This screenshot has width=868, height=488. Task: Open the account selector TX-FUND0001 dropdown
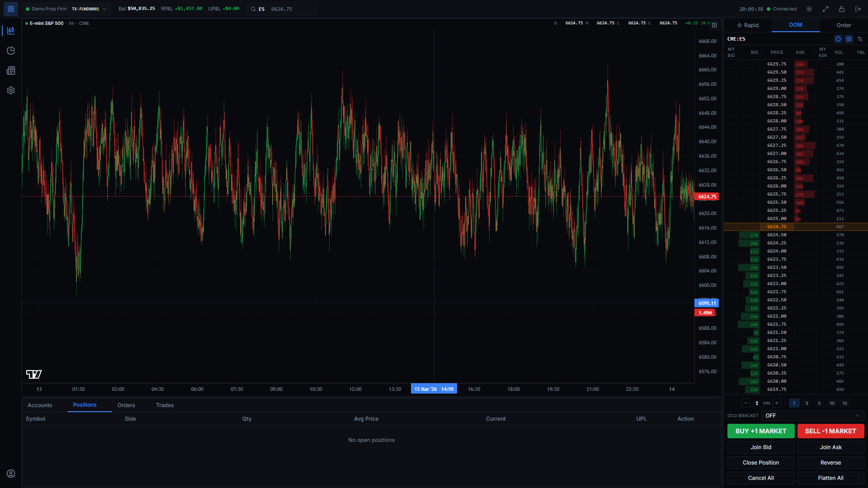click(x=66, y=9)
